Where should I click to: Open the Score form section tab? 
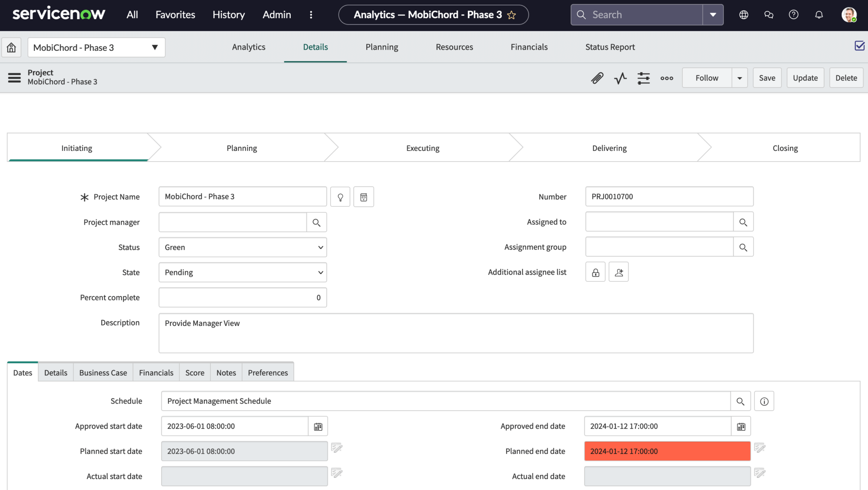[x=195, y=373]
